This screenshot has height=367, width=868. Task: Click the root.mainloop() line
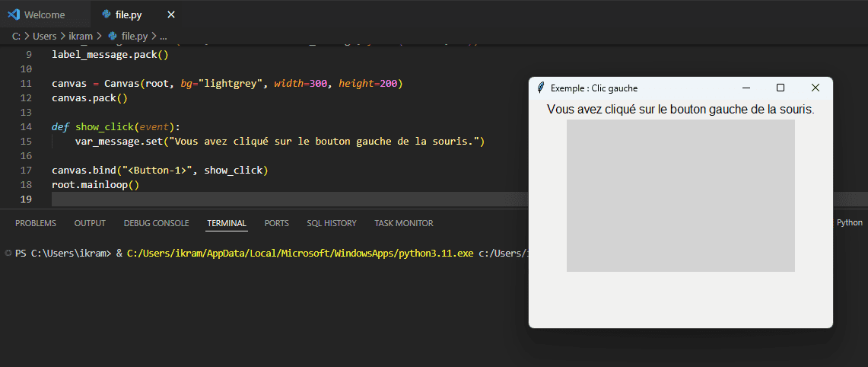click(95, 184)
